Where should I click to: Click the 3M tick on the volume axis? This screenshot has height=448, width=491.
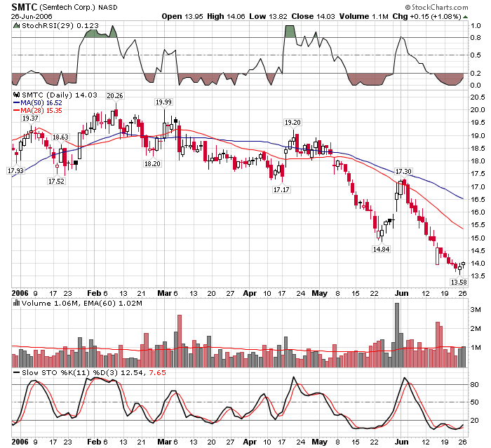click(476, 310)
